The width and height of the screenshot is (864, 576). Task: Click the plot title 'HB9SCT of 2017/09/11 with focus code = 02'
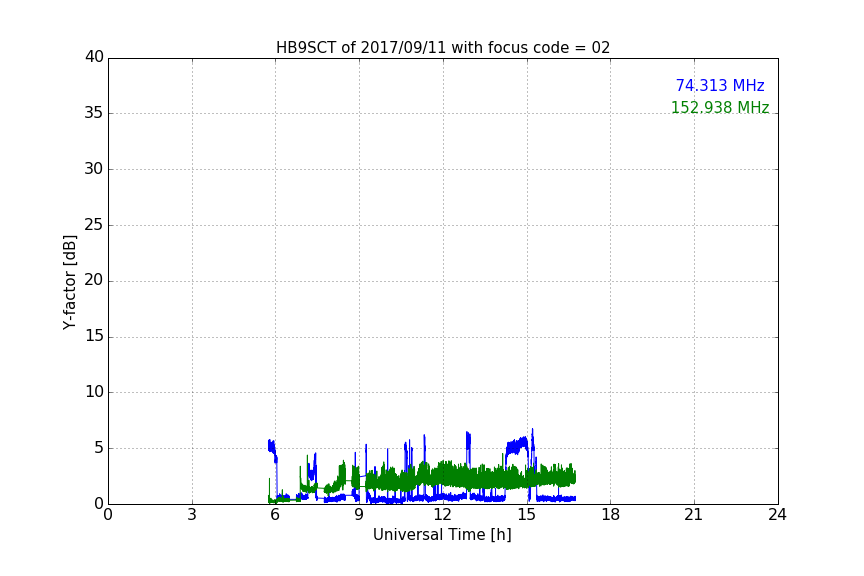click(442, 47)
